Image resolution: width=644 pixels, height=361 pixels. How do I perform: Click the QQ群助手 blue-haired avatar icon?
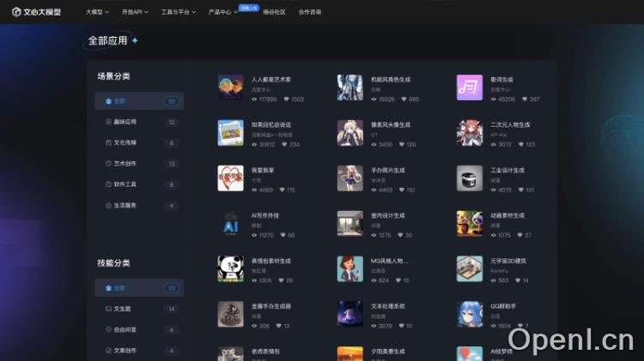[x=470, y=314]
